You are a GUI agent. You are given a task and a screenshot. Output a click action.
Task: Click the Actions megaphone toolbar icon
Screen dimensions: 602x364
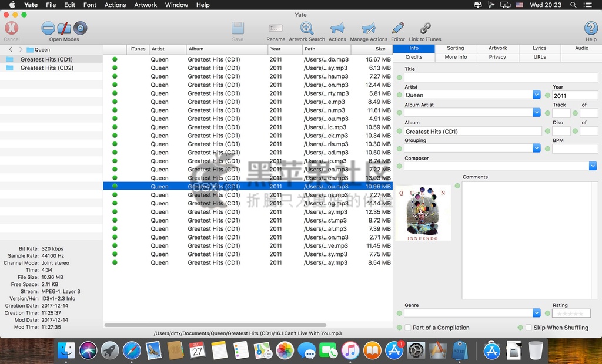tap(337, 28)
